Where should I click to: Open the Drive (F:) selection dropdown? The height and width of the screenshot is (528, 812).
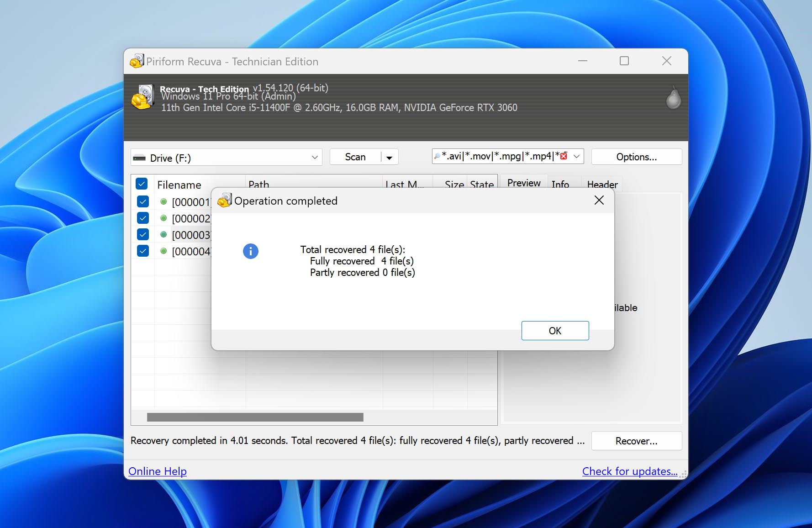tap(315, 158)
